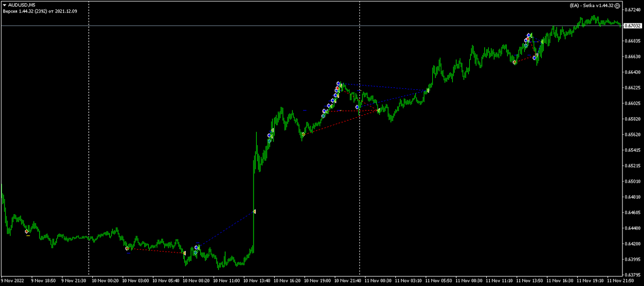Click the 0.66630 price scale label

click(x=633, y=56)
